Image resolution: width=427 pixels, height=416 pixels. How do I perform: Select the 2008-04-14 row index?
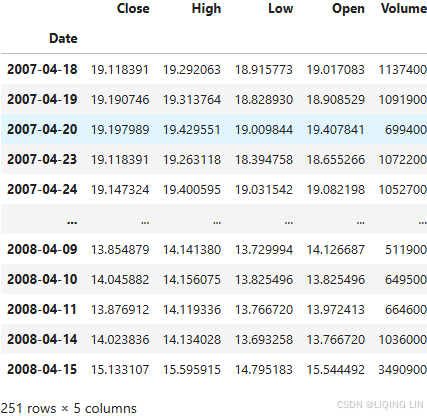pos(42,339)
